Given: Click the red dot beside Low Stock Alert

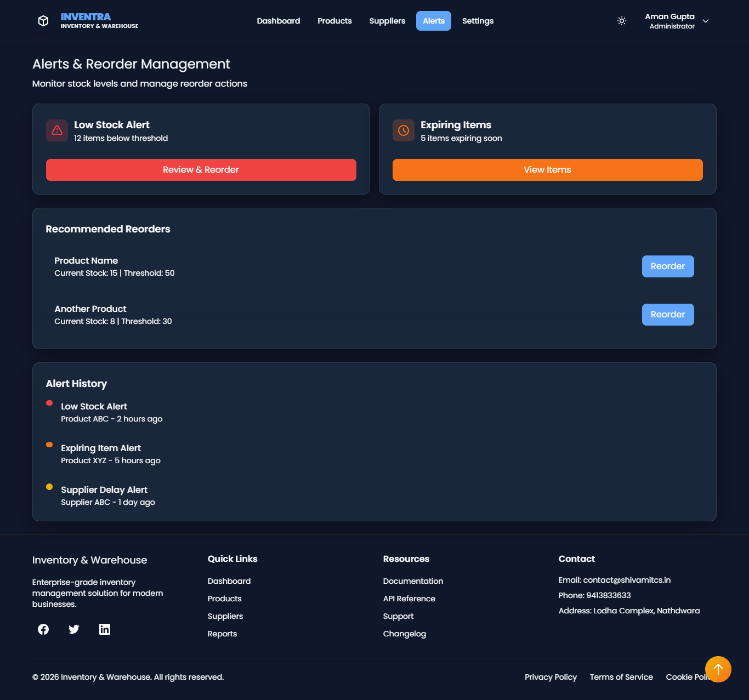Looking at the screenshot, I should click(x=49, y=403).
